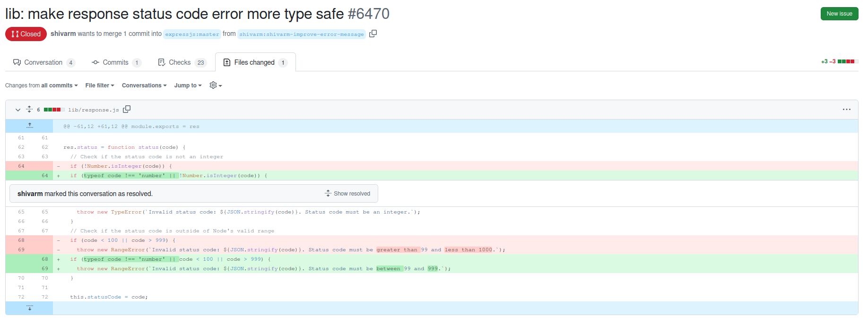Open the file options ellipsis menu
The height and width of the screenshot is (325, 868).
[846, 110]
